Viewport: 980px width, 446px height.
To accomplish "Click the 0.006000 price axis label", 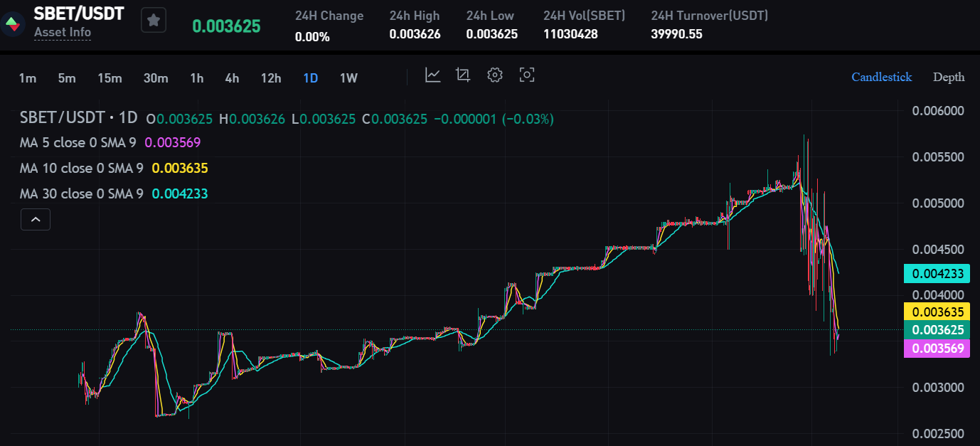I will [937, 111].
